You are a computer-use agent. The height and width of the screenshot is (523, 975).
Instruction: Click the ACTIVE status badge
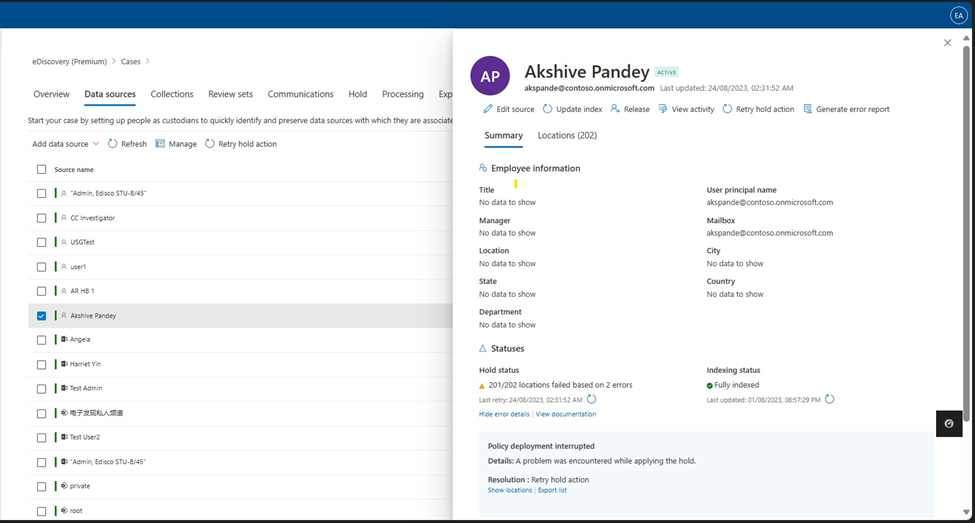667,72
